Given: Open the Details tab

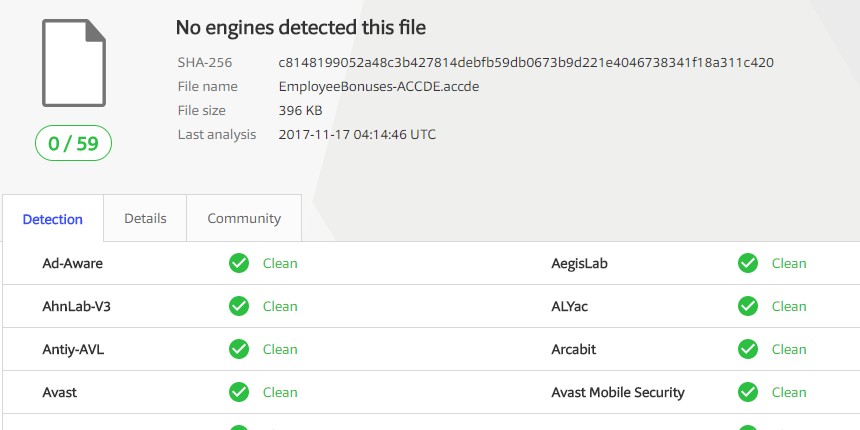Looking at the screenshot, I should click(145, 218).
